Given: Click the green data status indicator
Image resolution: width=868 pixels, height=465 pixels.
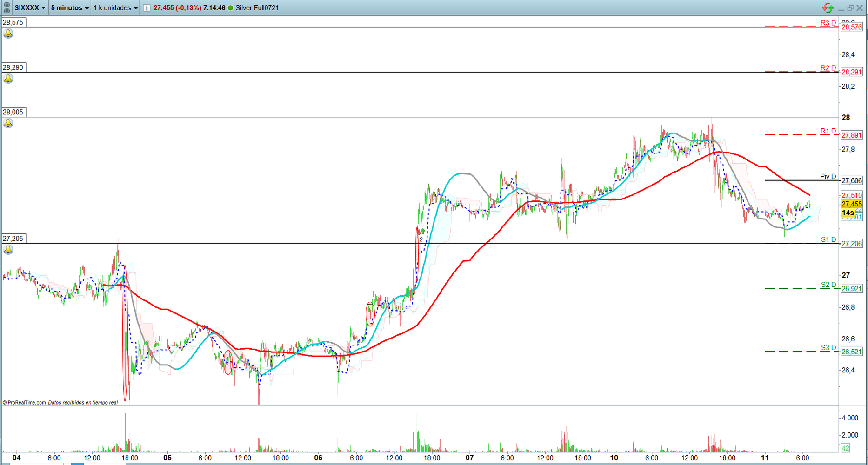Looking at the screenshot, I should [230, 8].
